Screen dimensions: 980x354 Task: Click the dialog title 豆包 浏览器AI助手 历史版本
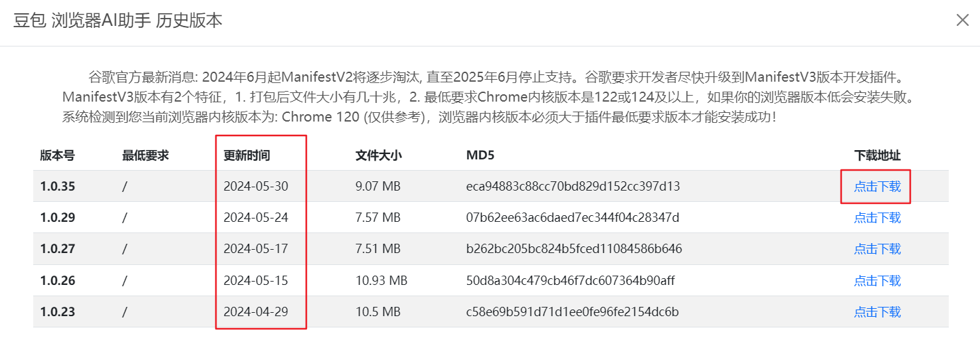[118, 21]
